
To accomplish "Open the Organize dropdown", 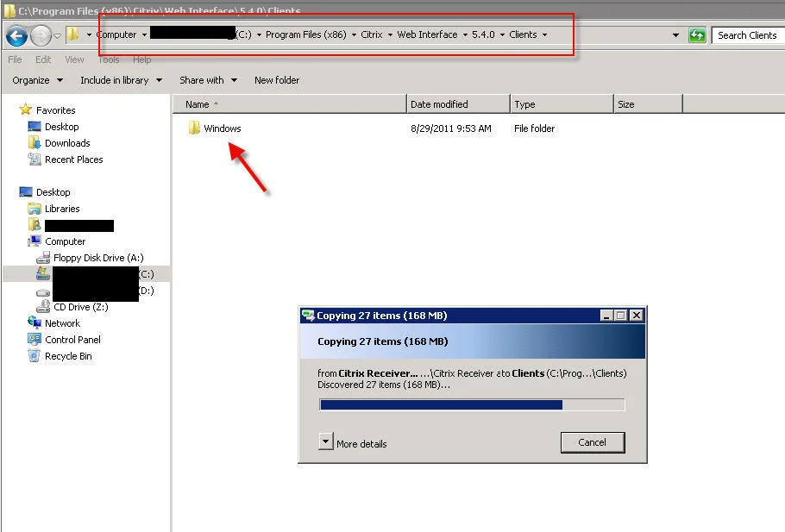I will (38, 80).
